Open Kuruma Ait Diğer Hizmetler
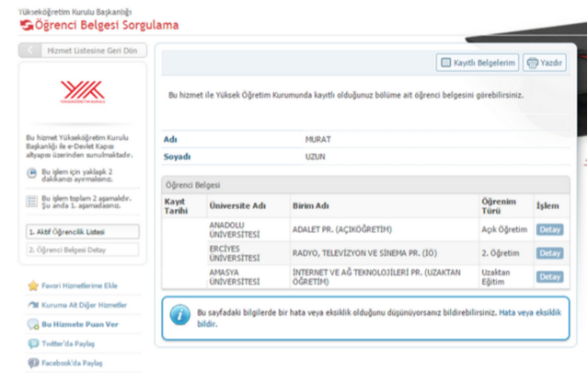This screenshot has height=373, width=588. coord(85,305)
